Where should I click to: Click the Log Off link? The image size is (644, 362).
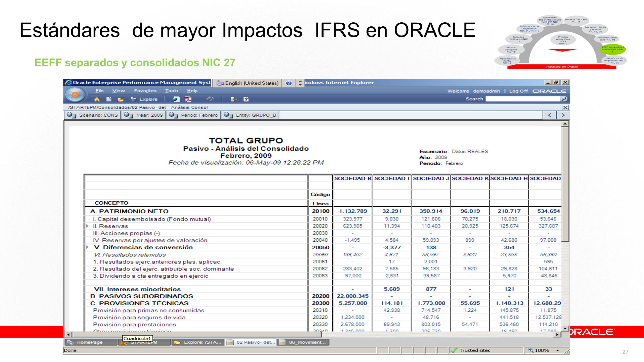(518, 91)
